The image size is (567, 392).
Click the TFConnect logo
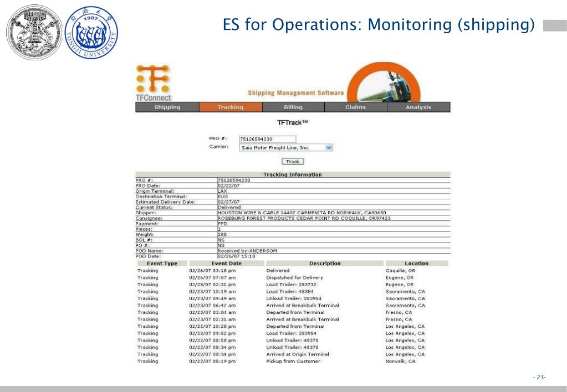[154, 82]
